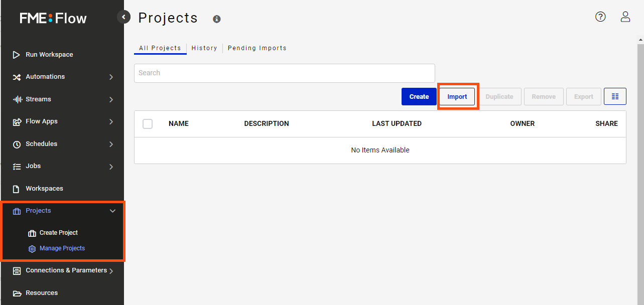Switch to the Pending Imports tab
Viewport: 644px width, 305px height.
257,48
